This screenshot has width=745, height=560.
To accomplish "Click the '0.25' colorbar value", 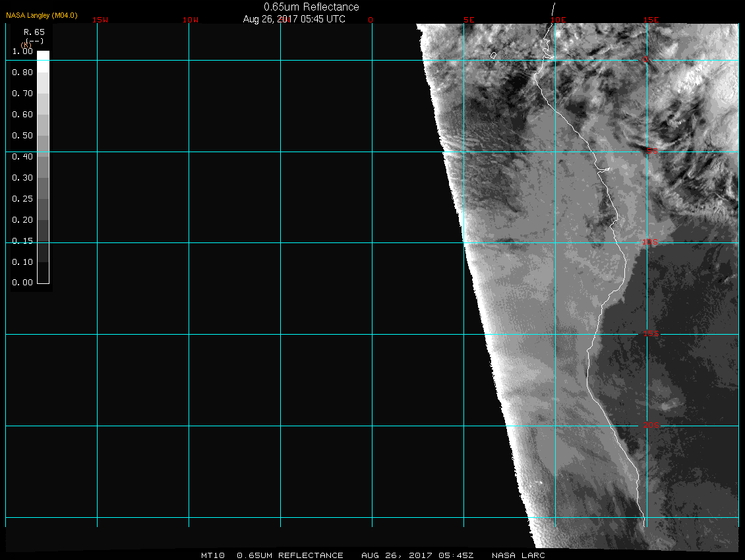I will [x=22, y=198].
